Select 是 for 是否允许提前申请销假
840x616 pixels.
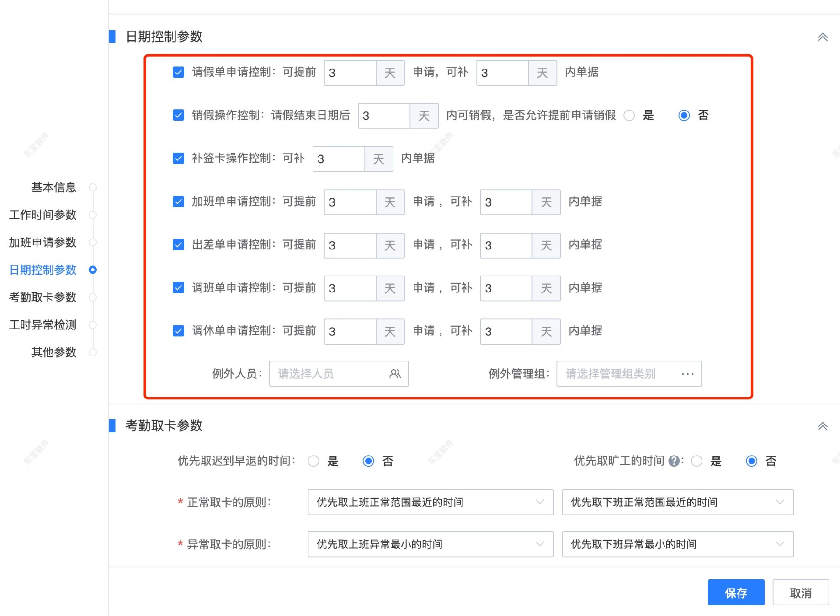pos(629,115)
